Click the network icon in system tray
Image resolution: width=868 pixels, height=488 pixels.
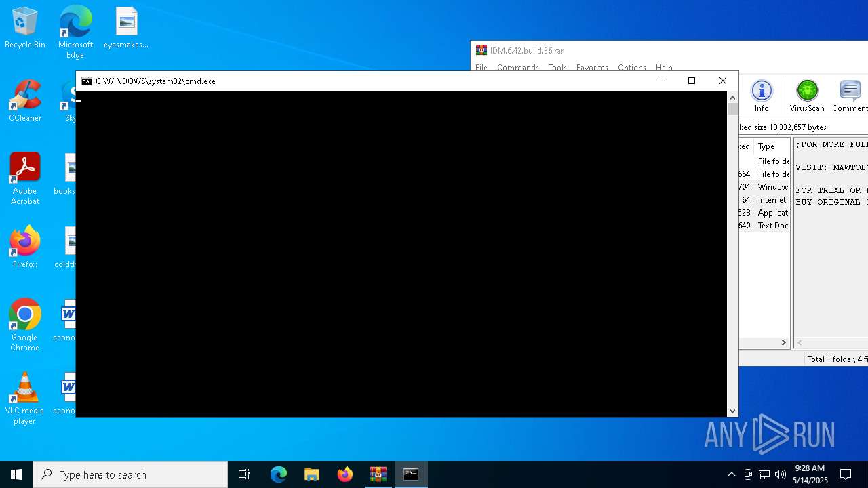(x=764, y=474)
